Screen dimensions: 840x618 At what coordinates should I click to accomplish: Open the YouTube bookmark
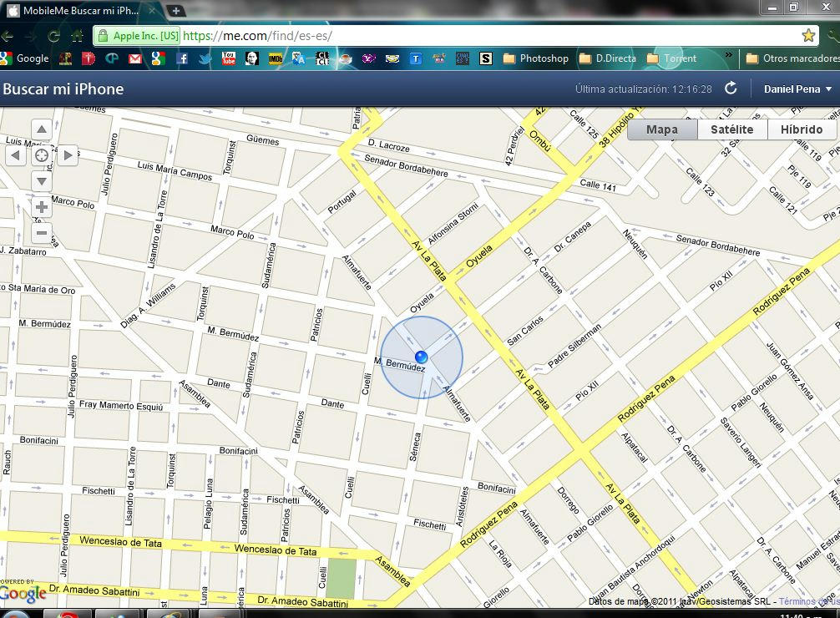coord(229,58)
